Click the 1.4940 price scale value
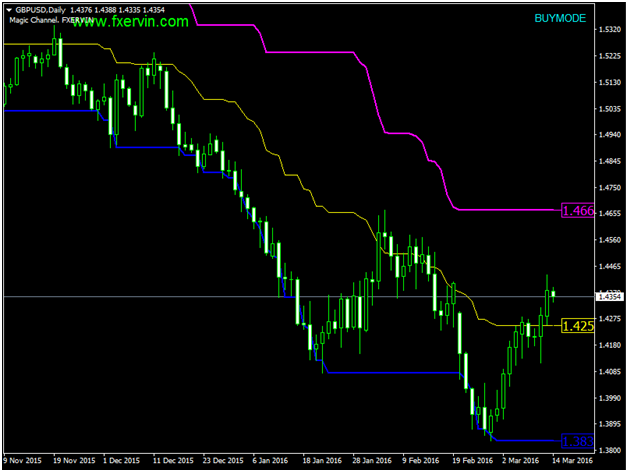The height and width of the screenshot is (472, 628). coord(610,135)
